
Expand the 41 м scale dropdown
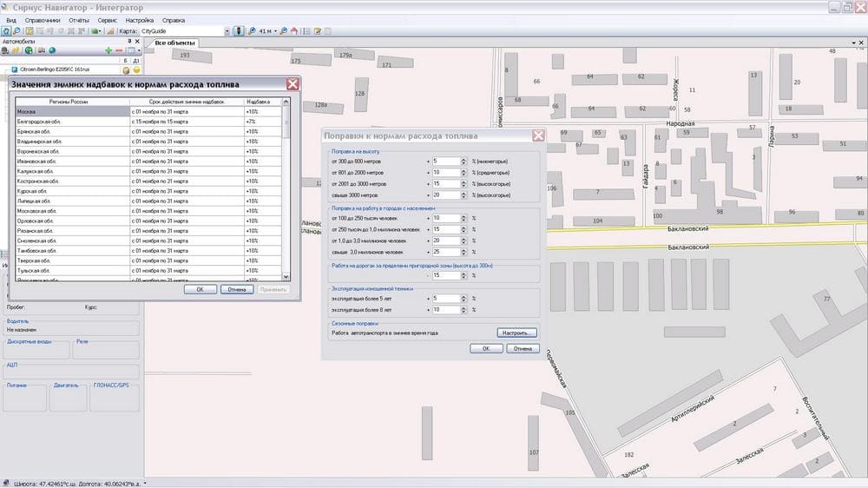point(275,30)
